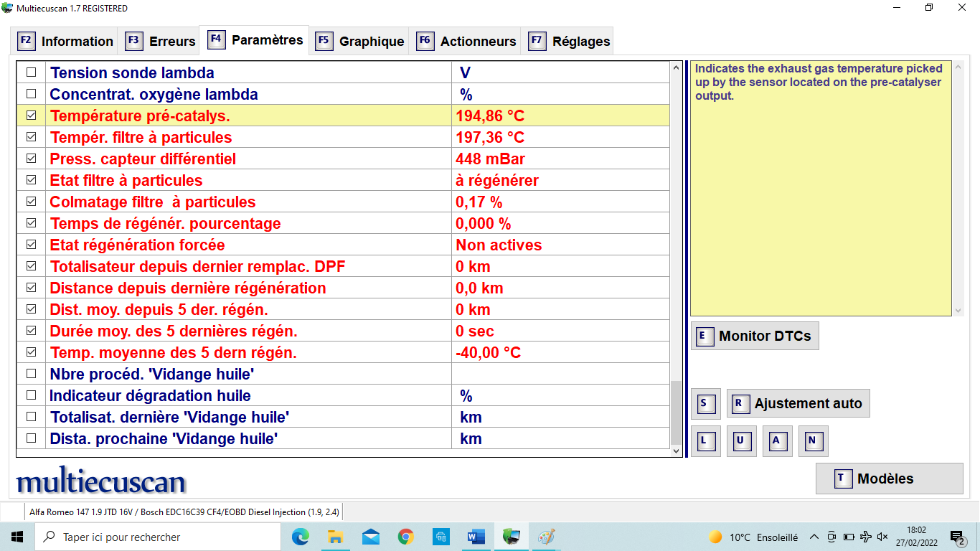Select the F4 Paramètres tab
Screen dimensions: 980x551
pos(255,39)
